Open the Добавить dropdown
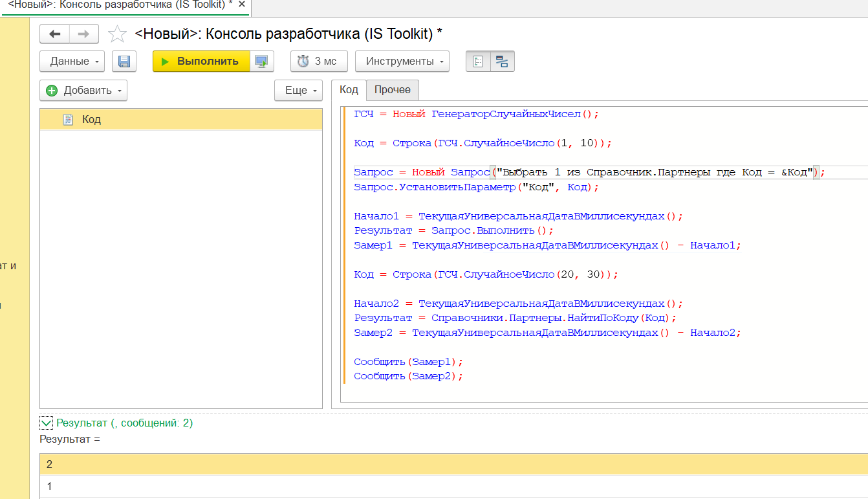Viewport: 868px width, 499px height. (x=83, y=91)
